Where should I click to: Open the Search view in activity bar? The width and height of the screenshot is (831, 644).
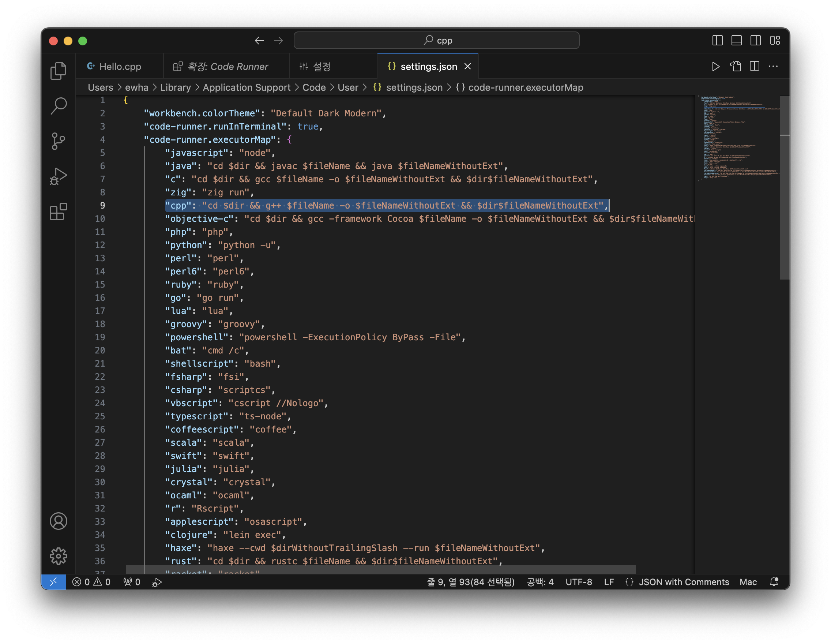coord(58,106)
